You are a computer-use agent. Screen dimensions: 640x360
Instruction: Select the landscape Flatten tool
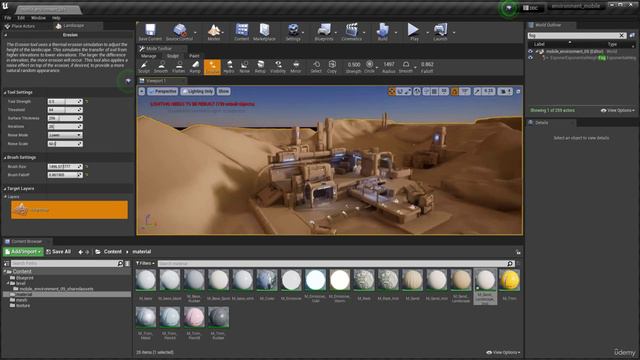click(178, 67)
